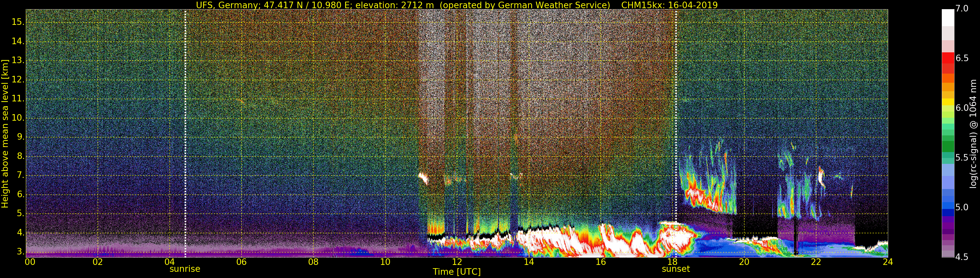This screenshot has width=980, height=278.
Task: Click the white dotted sunrise marker line
Action: click(x=185, y=133)
